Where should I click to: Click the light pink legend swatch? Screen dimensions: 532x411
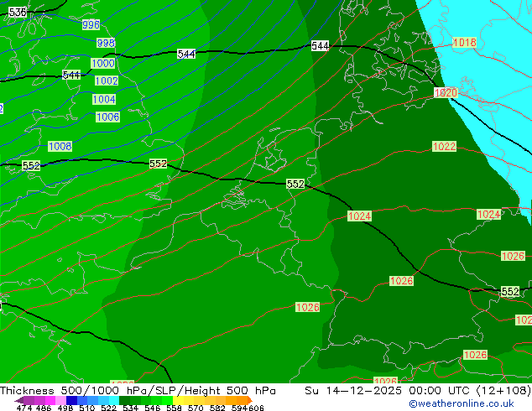coord(60,400)
